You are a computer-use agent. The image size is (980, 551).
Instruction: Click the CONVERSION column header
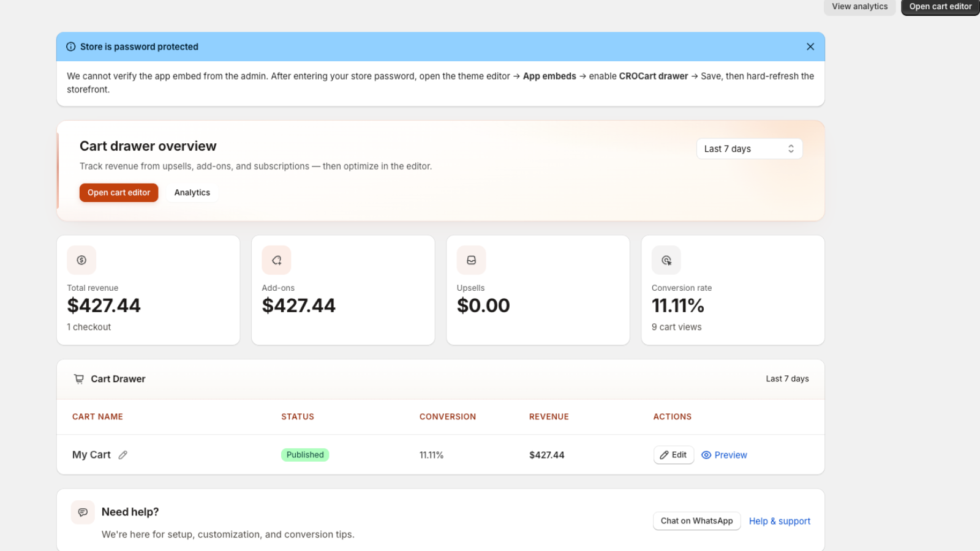click(448, 417)
